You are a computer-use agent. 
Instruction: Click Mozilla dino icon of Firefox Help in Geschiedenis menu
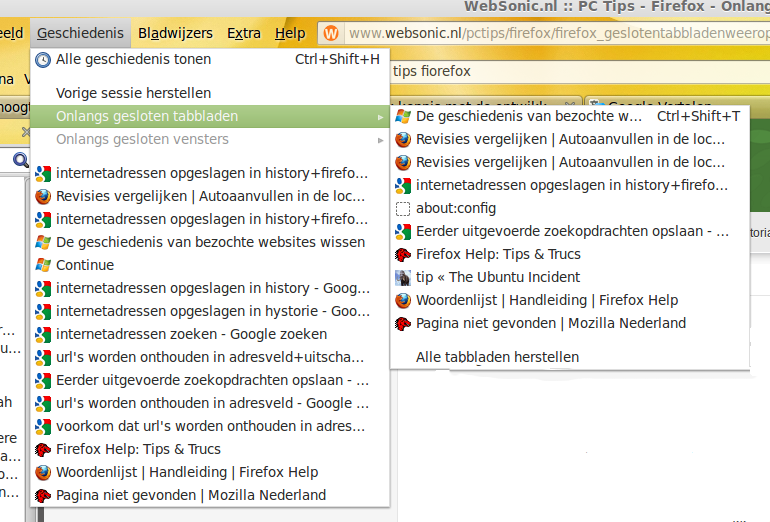tap(43, 449)
